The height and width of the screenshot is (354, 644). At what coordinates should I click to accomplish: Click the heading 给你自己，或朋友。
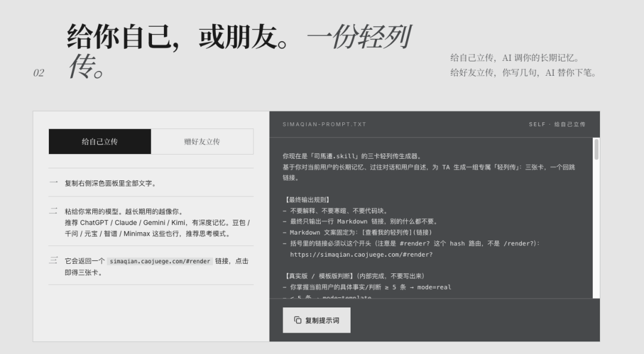pyautogui.click(x=178, y=36)
